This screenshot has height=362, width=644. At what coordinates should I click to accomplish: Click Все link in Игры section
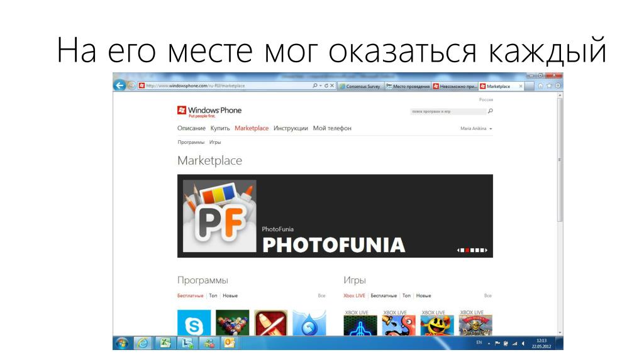(x=488, y=295)
